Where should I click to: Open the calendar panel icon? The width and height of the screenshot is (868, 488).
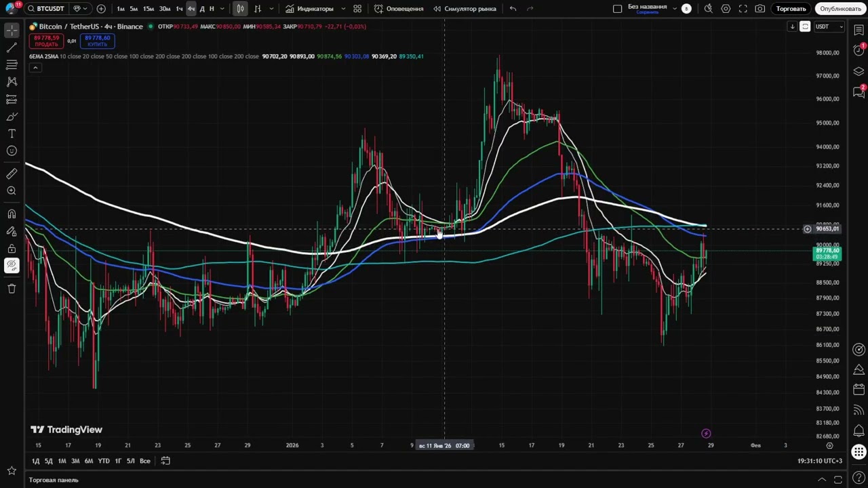coord(859,390)
